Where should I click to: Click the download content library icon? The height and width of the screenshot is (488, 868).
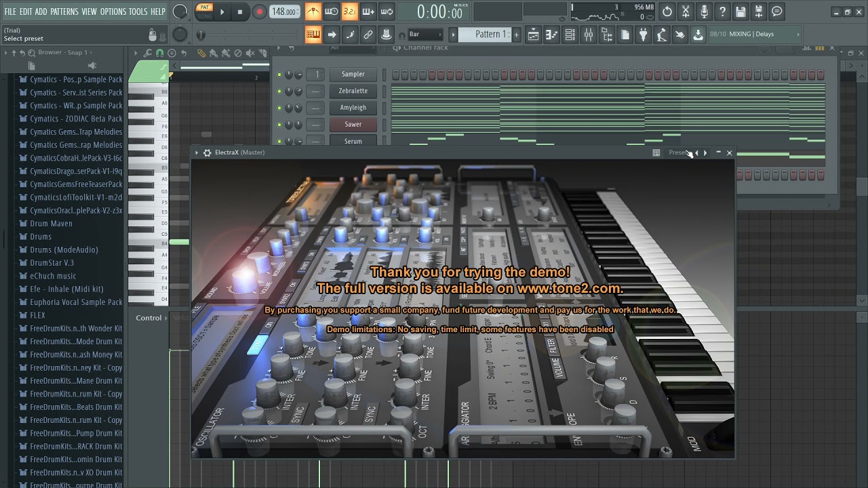698,35
